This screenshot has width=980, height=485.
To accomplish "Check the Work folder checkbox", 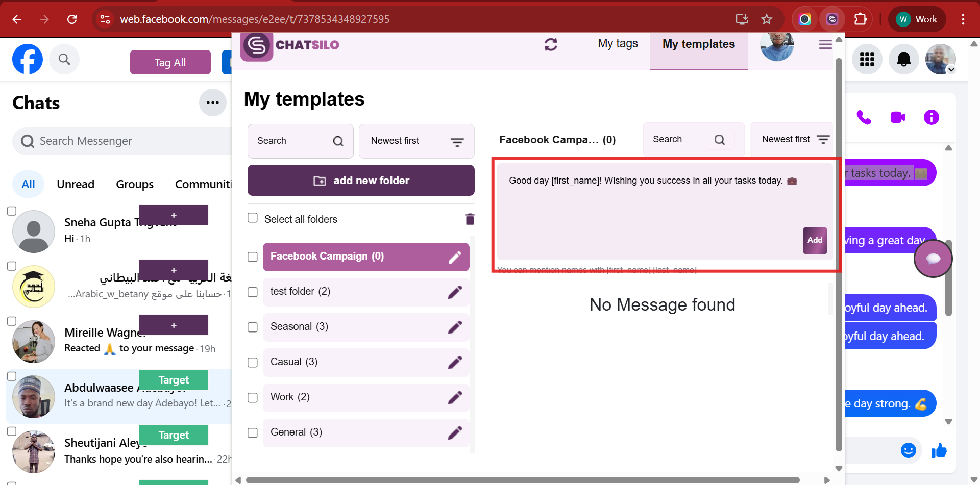I will (253, 398).
